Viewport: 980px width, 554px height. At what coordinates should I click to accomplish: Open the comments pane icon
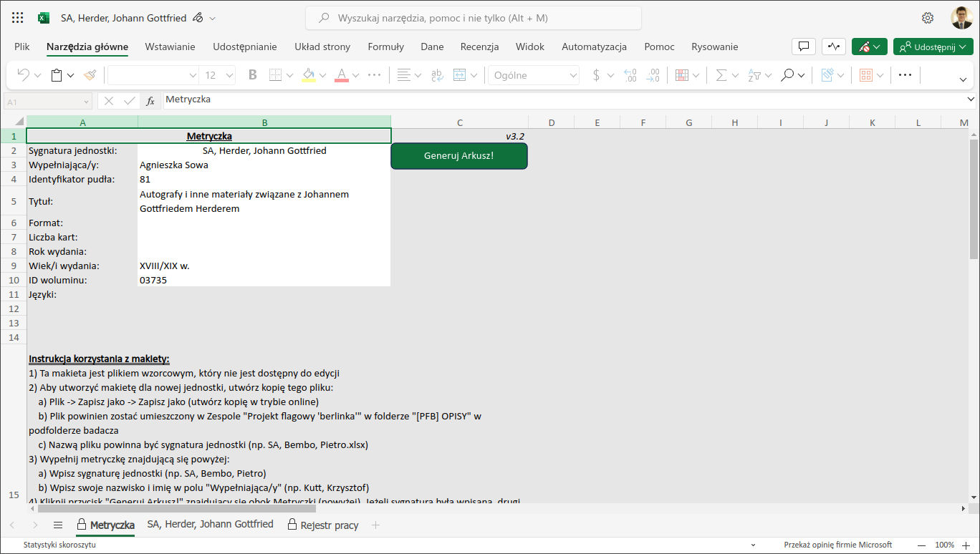click(803, 47)
